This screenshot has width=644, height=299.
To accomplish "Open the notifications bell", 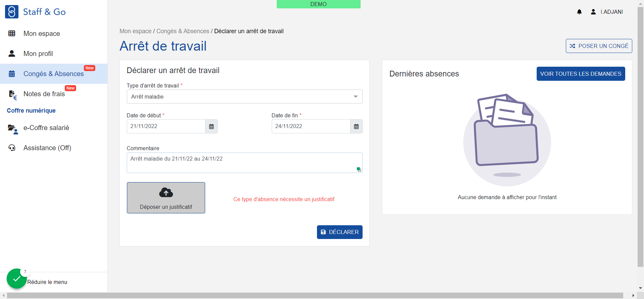I will 579,12.
